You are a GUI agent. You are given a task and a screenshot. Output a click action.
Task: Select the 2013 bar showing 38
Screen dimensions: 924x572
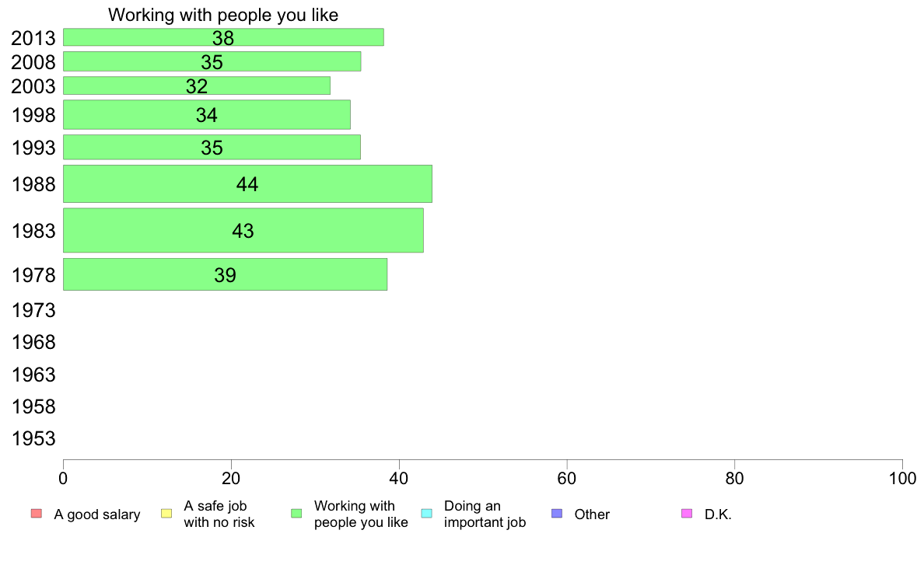coord(223,37)
